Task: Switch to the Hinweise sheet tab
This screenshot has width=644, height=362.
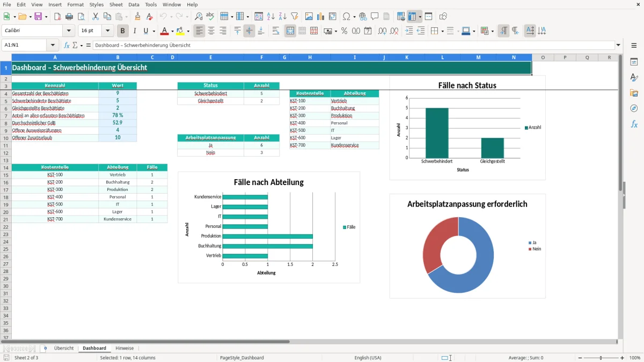Action: coord(125,348)
